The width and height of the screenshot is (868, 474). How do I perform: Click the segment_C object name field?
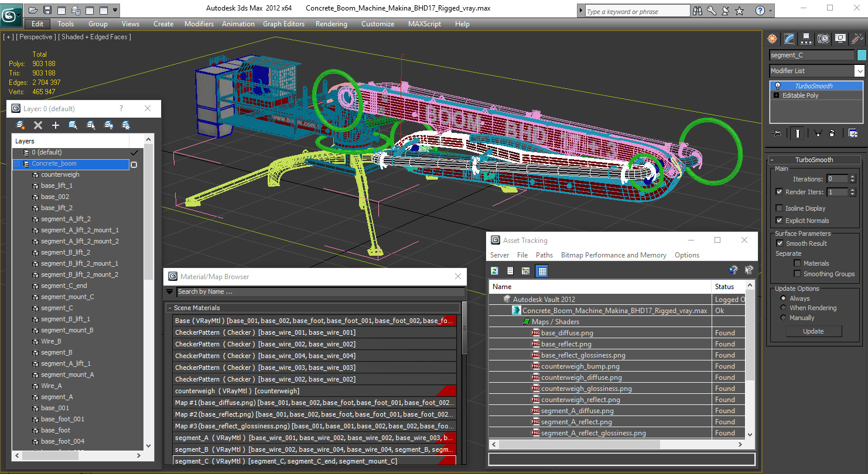(x=812, y=55)
